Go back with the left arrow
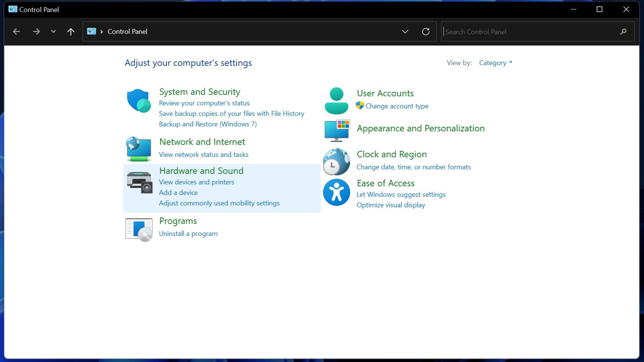This screenshot has height=362, width=644. click(x=16, y=32)
